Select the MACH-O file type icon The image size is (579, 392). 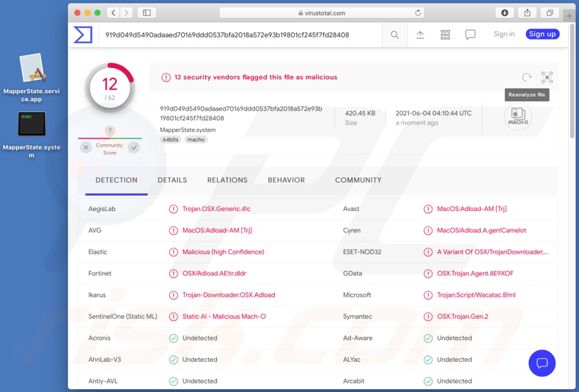[x=517, y=117]
